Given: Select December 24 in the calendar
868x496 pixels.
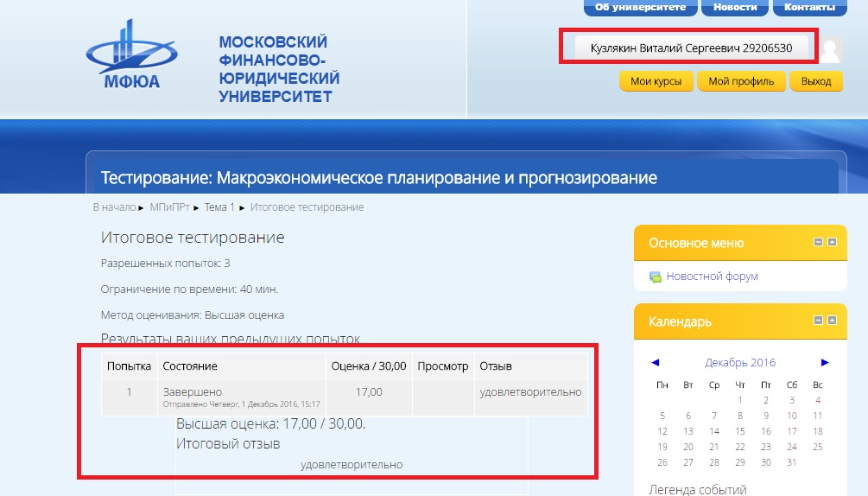Looking at the screenshot, I should (x=792, y=447).
